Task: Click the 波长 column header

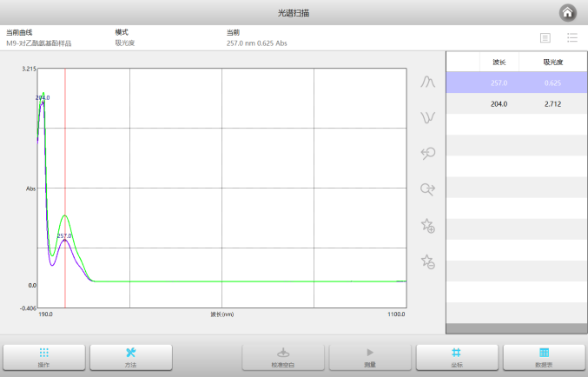Action: click(x=499, y=62)
